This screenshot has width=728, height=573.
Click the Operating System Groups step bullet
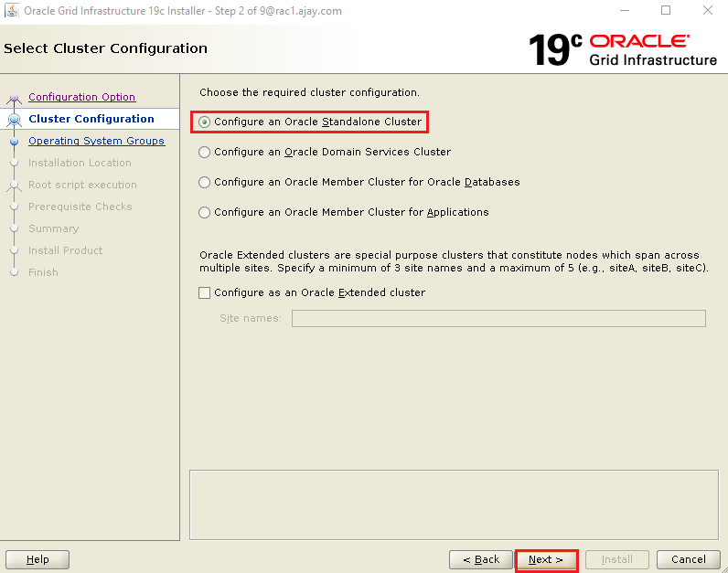(15, 141)
